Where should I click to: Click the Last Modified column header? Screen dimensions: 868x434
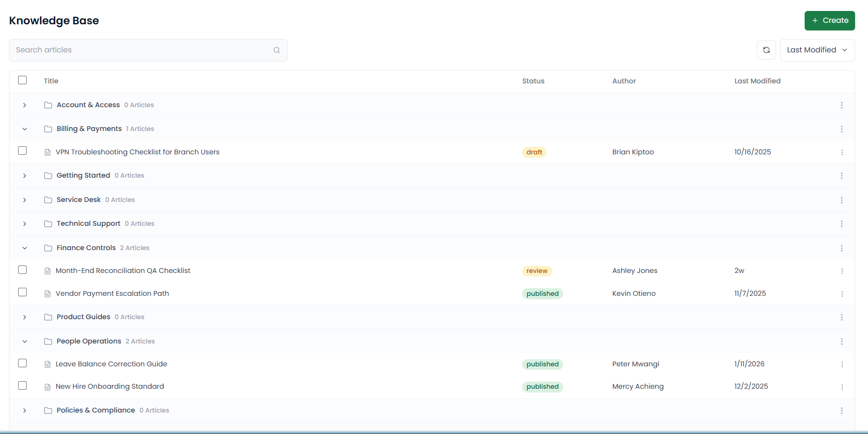(x=757, y=81)
